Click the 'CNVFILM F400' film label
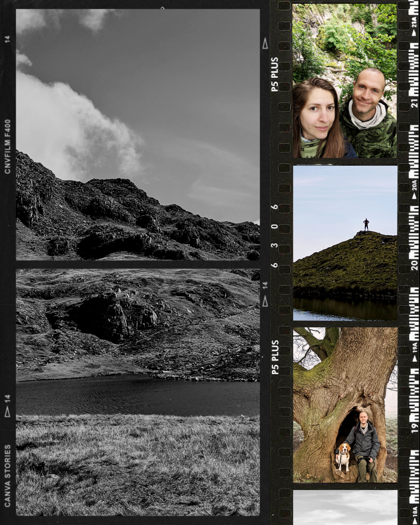The image size is (420, 525). pyautogui.click(x=7, y=147)
